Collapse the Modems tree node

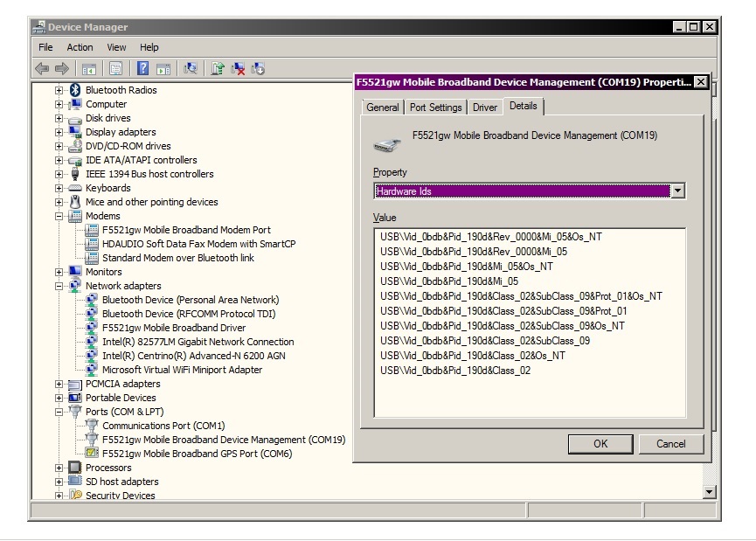(x=59, y=216)
